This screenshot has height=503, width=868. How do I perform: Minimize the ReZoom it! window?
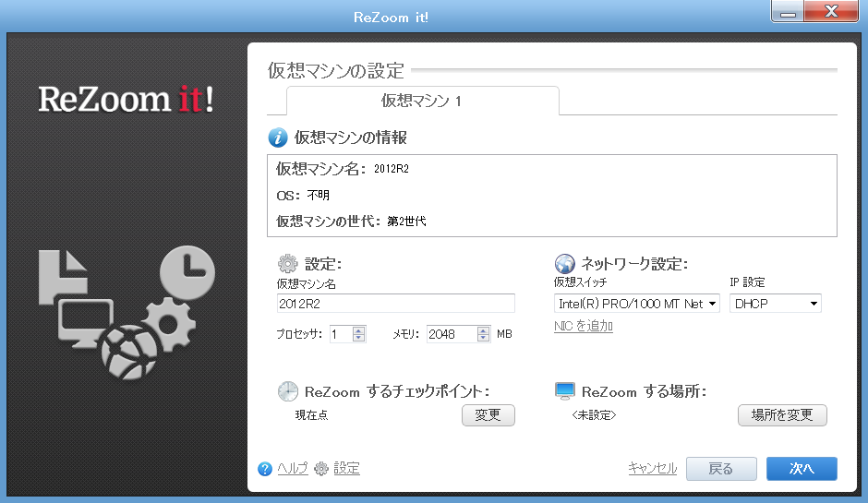coord(788,12)
